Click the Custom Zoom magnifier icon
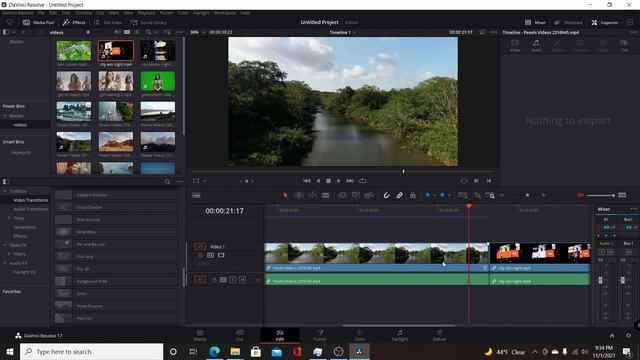Image resolution: width=640 pixels, height=360 pixels. pyautogui.click(x=490, y=196)
